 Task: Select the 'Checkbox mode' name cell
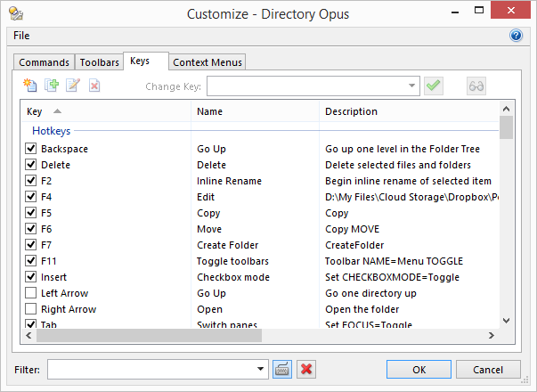pos(233,277)
